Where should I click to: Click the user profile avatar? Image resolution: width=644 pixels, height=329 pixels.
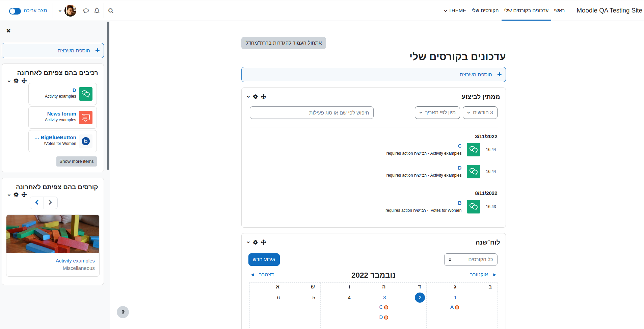coord(70,11)
